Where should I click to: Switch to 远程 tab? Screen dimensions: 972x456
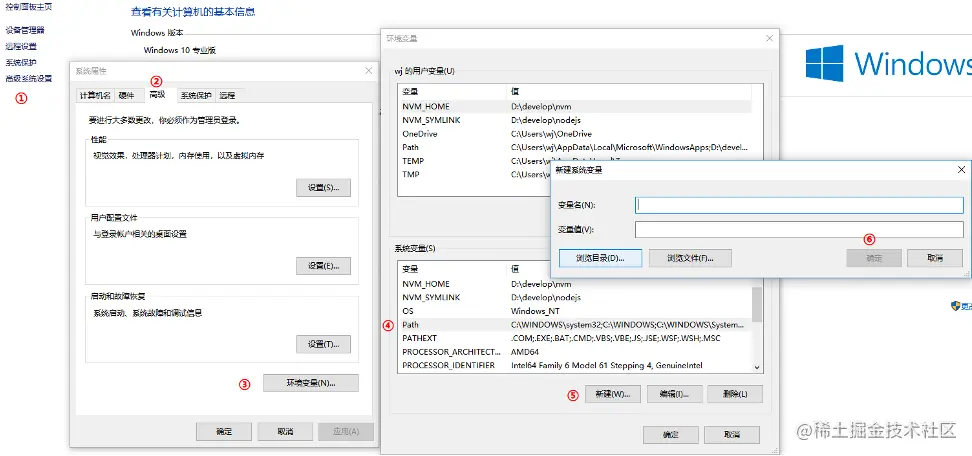228,95
